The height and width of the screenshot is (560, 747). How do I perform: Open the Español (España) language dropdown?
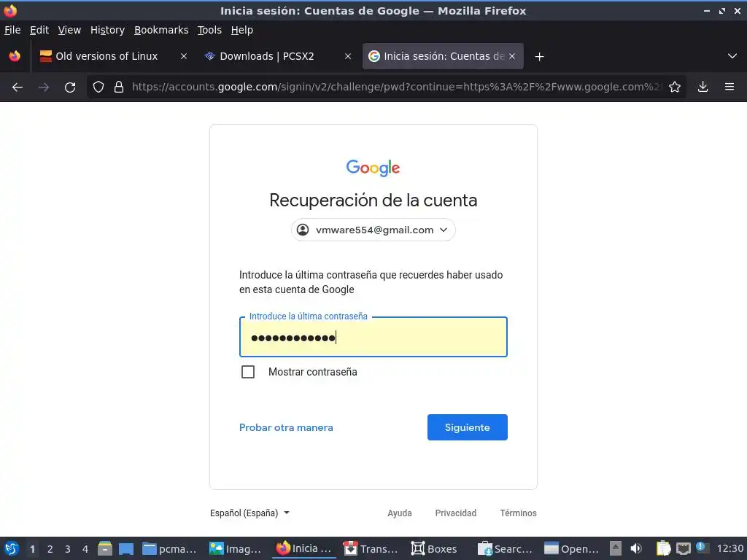click(x=249, y=513)
